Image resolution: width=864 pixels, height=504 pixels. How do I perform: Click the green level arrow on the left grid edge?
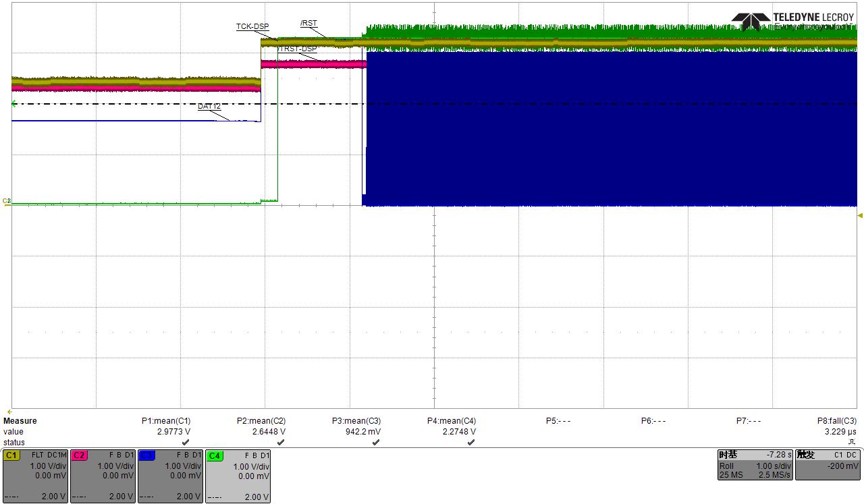(14, 103)
